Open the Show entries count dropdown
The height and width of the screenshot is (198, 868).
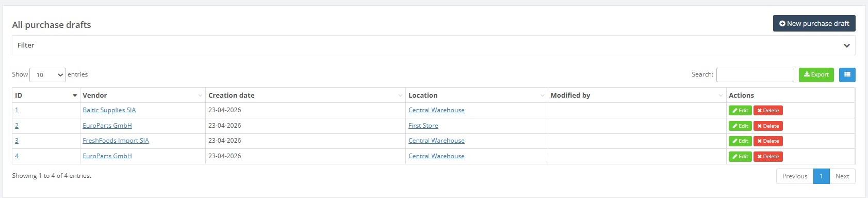click(47, 75)
